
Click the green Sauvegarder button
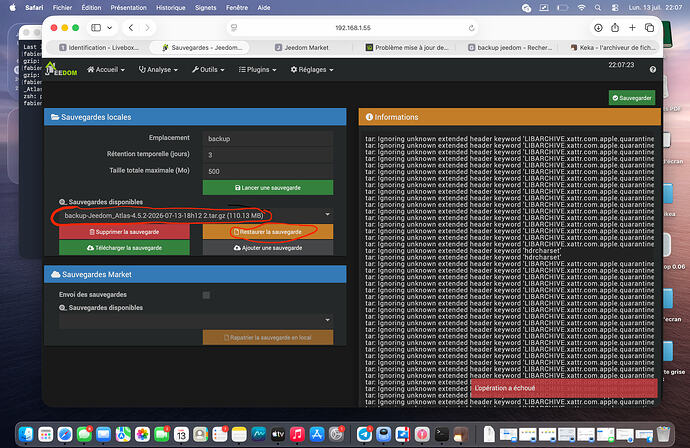coord(632,98)
